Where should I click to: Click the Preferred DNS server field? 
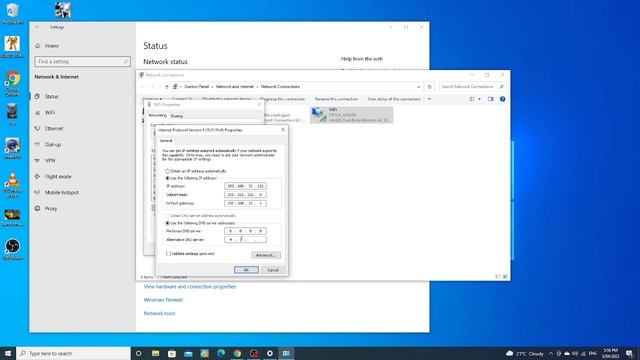tap(245, 231)
